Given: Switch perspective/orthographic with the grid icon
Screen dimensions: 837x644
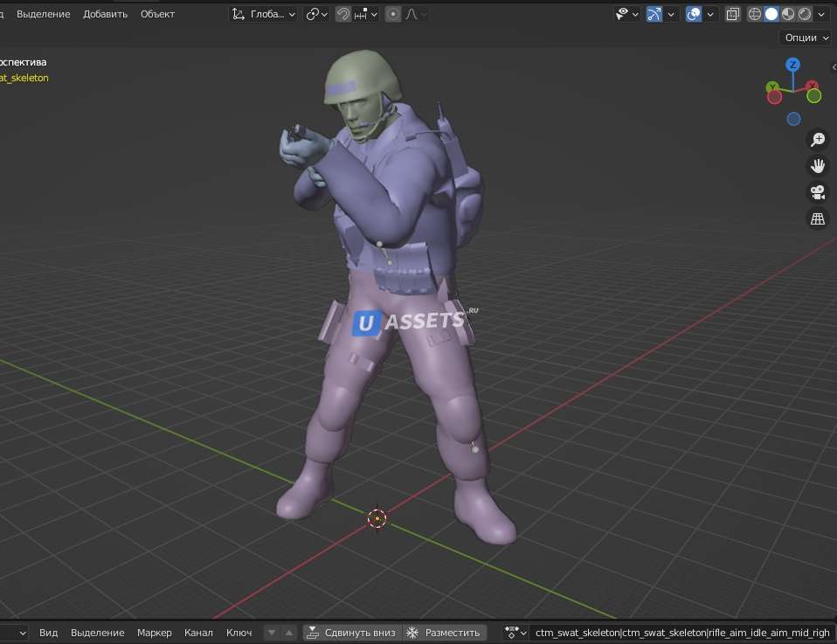Looking at the screenshot, I should (818, 219).
